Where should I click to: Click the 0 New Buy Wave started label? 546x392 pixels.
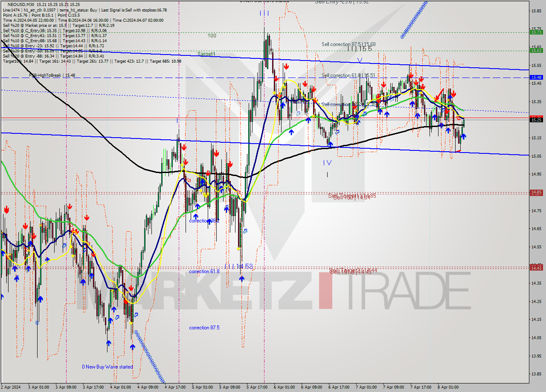tap(107, 367)
